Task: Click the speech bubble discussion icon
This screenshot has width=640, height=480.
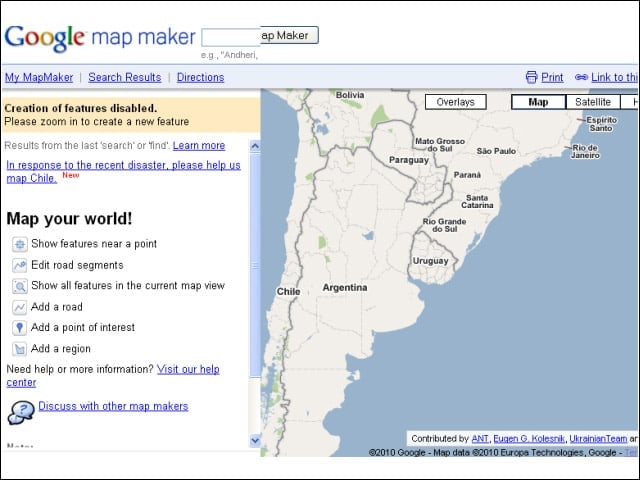Action: pos(21,412)
